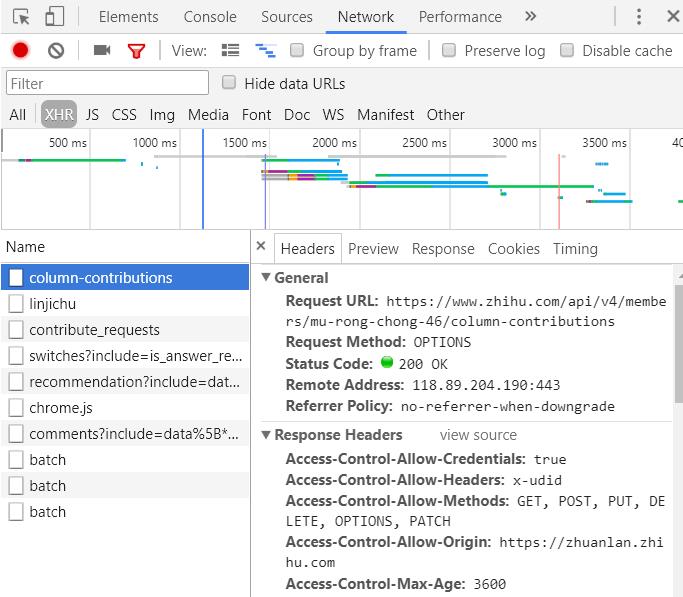This screenshot has height=597, width=683.
Task: Filter requests by Manifest
Action: point(385,115)
